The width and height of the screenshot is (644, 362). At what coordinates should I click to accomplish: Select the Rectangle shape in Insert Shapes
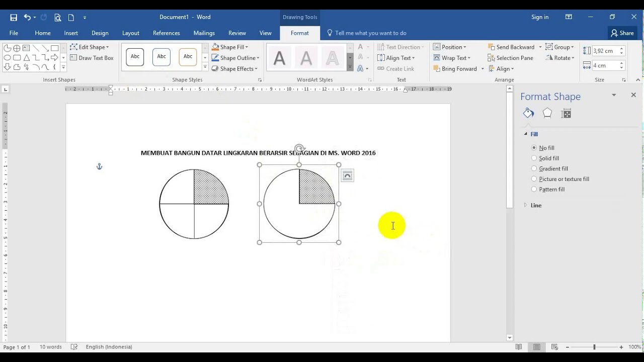54,47
